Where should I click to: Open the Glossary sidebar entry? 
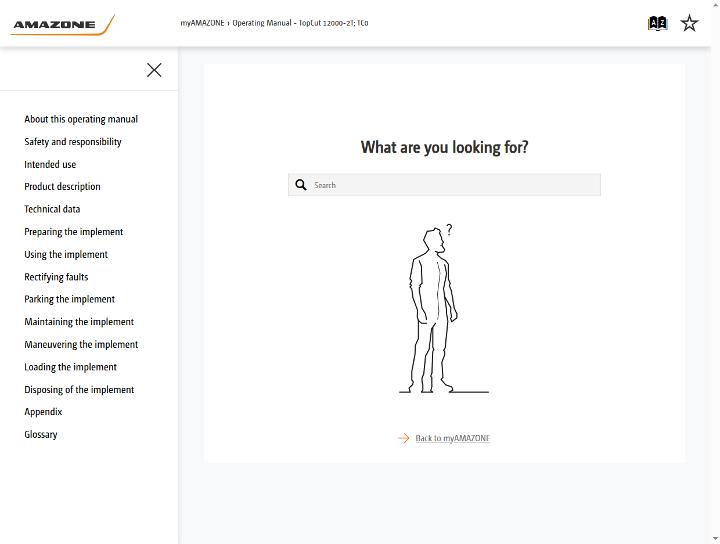pyautogui.click(x=41, y=435)
